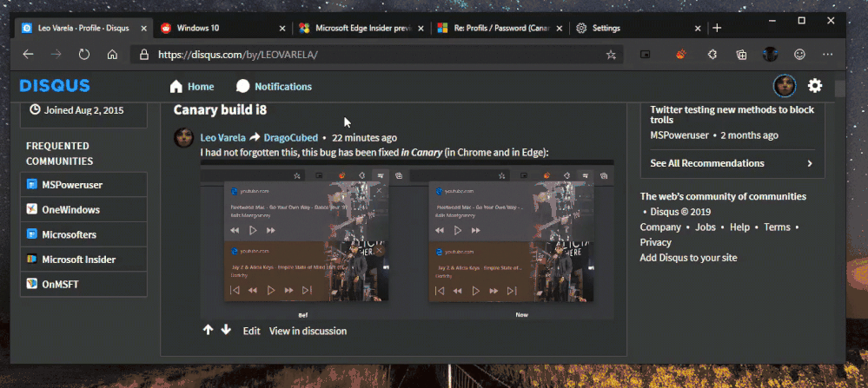Open Twitter testing new methods recommendation
Image resolution: width=868 pixels, height=388 pixels.
coord(732,115)
